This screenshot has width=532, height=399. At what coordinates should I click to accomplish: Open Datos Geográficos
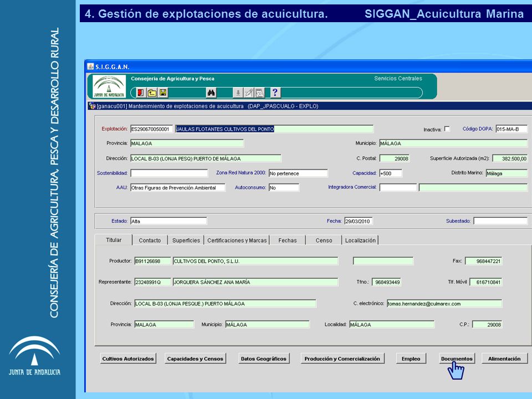coord(264,359)
